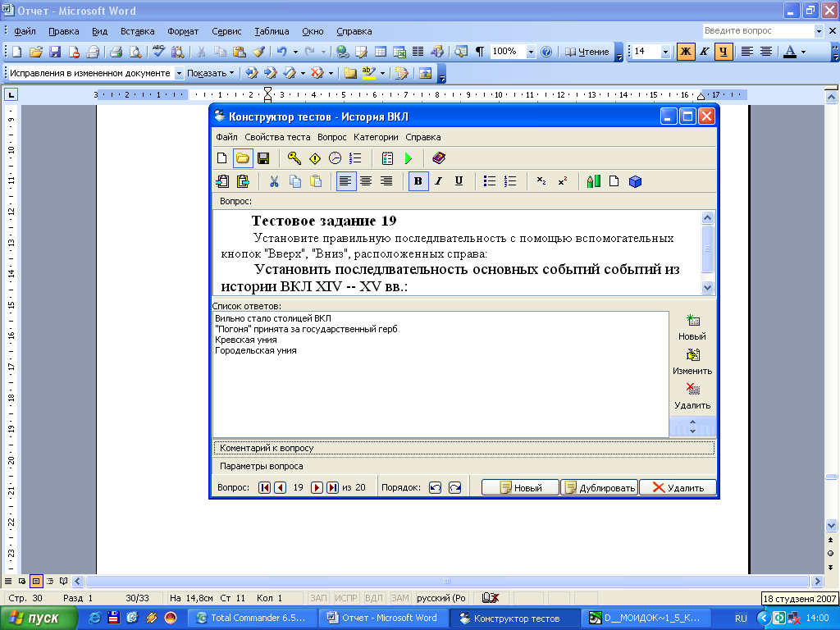Open Word font size 14 dropdown

(x=665, y=52)
